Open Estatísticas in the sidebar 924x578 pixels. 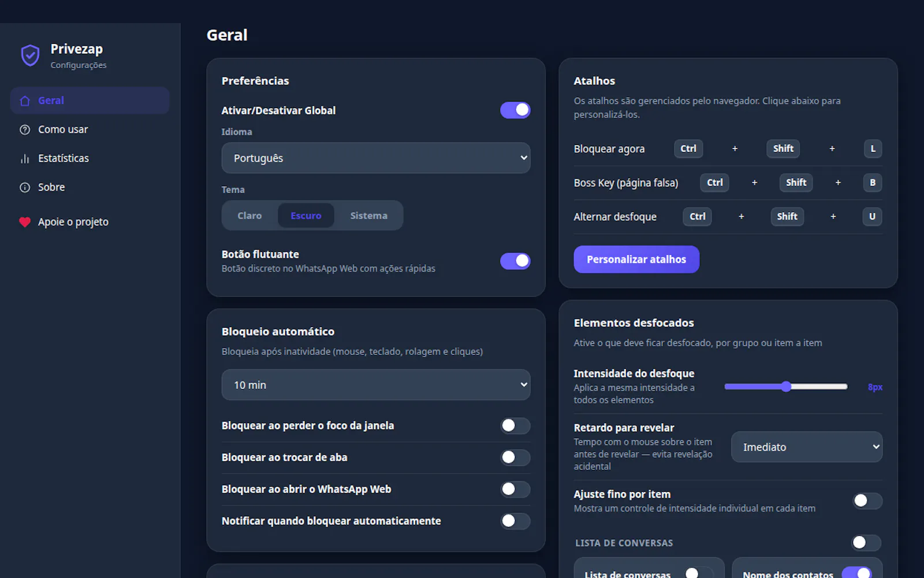click(90, 158)
